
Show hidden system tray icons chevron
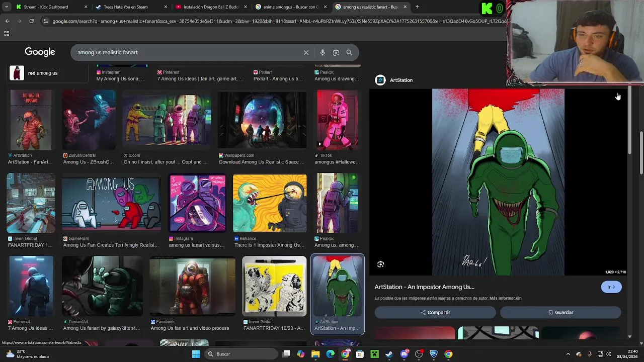coord(568,354)
